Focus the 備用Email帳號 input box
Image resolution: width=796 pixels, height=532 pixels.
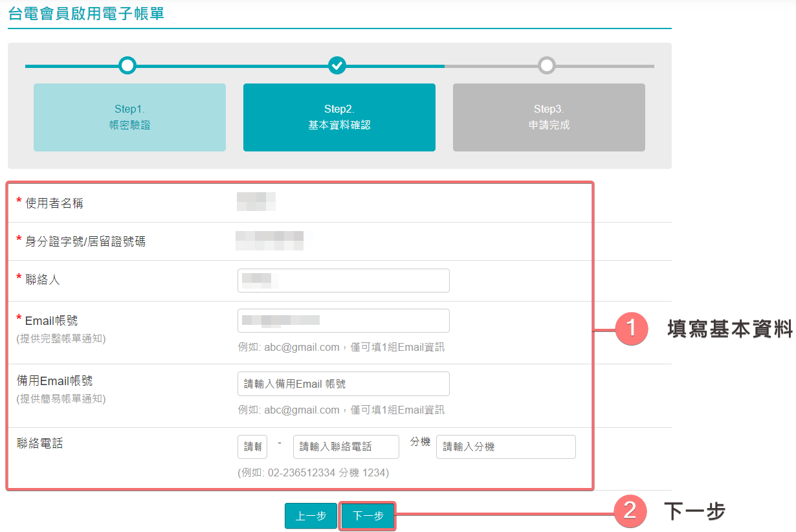343,384
